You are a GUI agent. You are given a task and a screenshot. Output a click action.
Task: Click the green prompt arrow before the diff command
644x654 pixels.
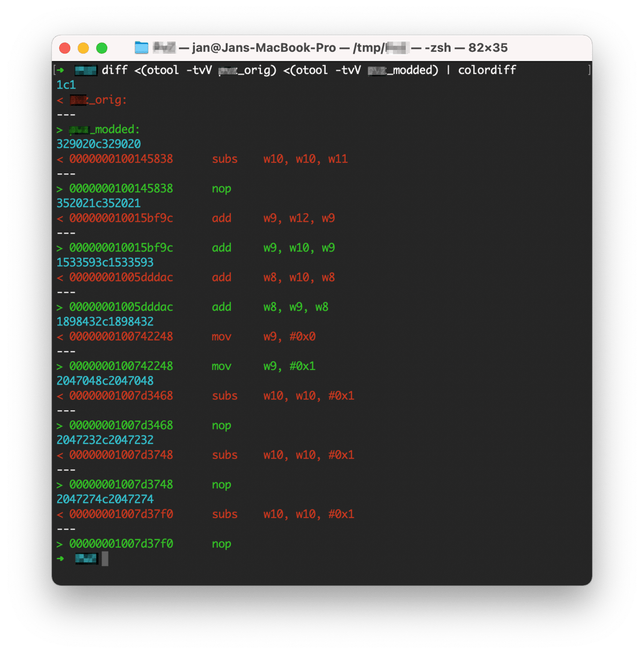point(61,70)
